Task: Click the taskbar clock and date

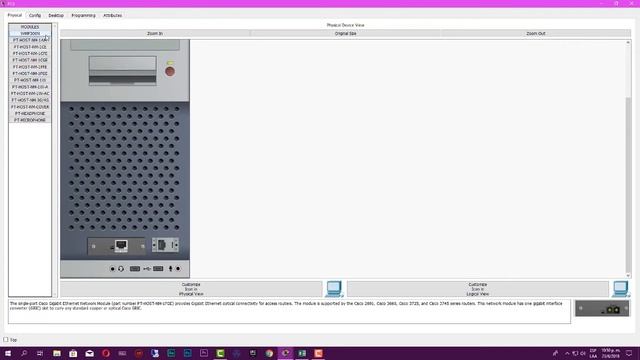Action: [x=611, y=353]
